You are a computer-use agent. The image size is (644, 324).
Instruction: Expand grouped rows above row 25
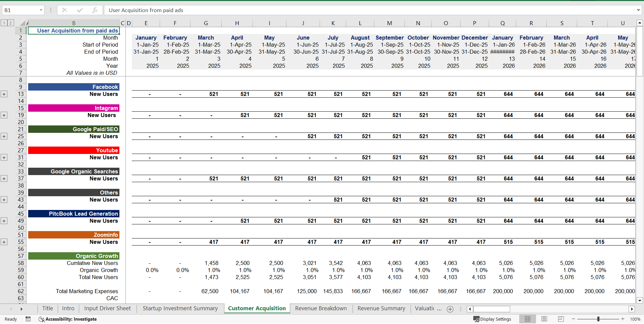[4, 136]
